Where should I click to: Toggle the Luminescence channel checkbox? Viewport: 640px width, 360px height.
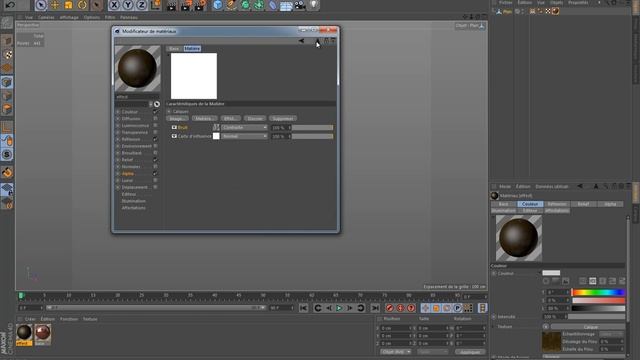[x=155, y=125]
